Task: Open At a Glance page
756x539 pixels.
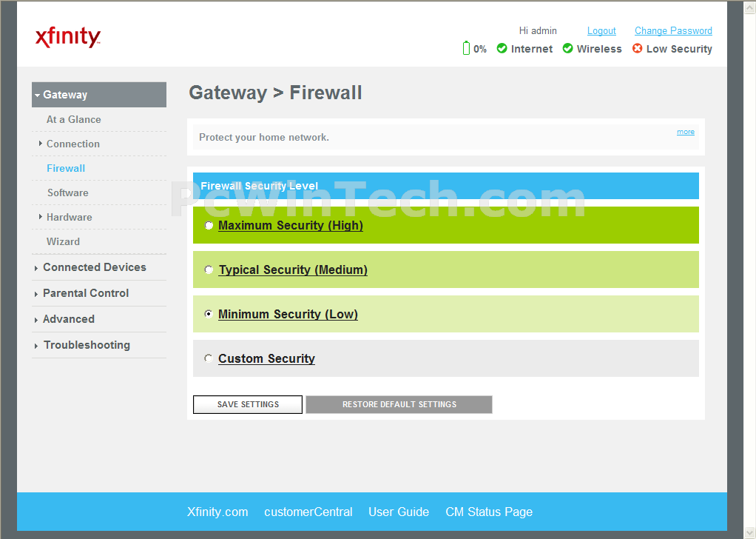Action: tap(74, 119)
